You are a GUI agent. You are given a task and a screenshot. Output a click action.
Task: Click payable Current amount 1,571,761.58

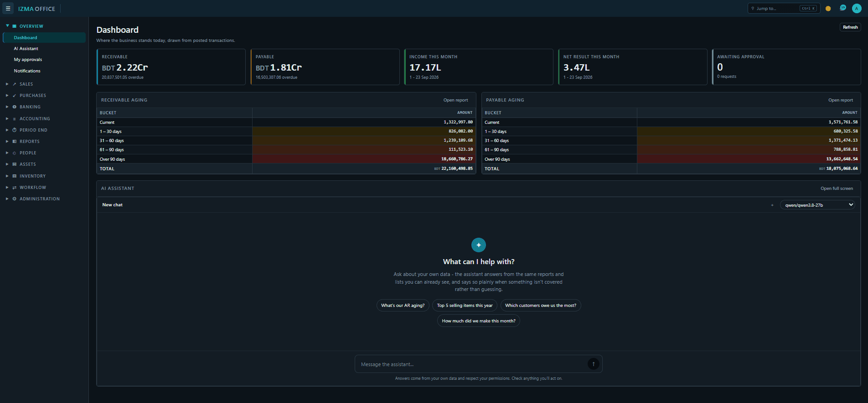(843, 122)
